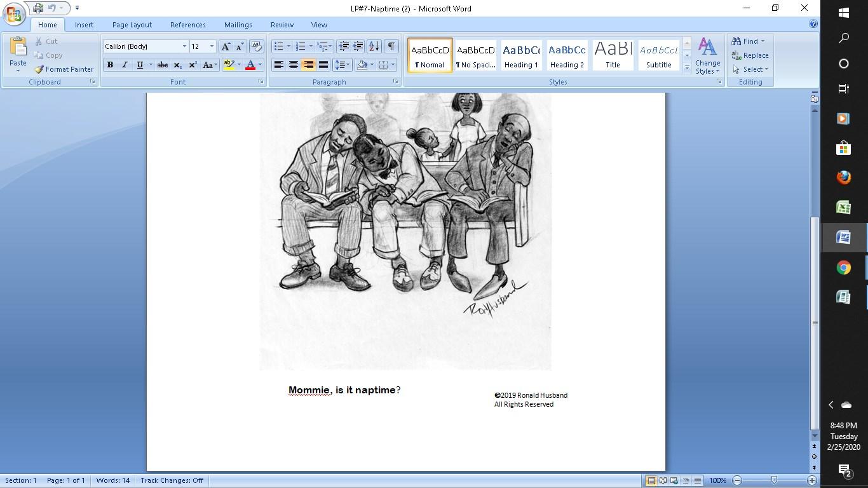Apply the Title style

pyautogui.click(x=613, y=55)
